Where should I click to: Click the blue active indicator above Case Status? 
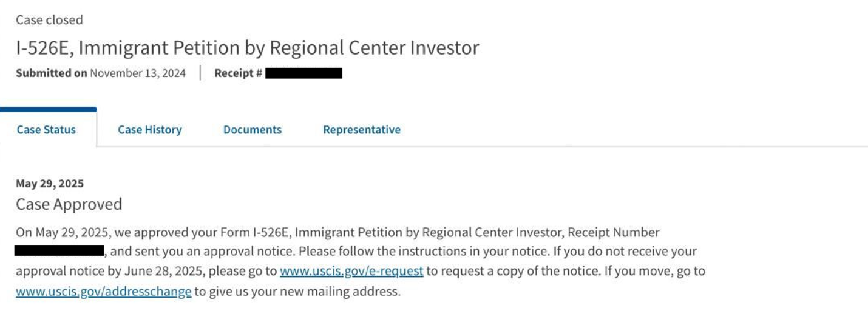coord(48,110)
